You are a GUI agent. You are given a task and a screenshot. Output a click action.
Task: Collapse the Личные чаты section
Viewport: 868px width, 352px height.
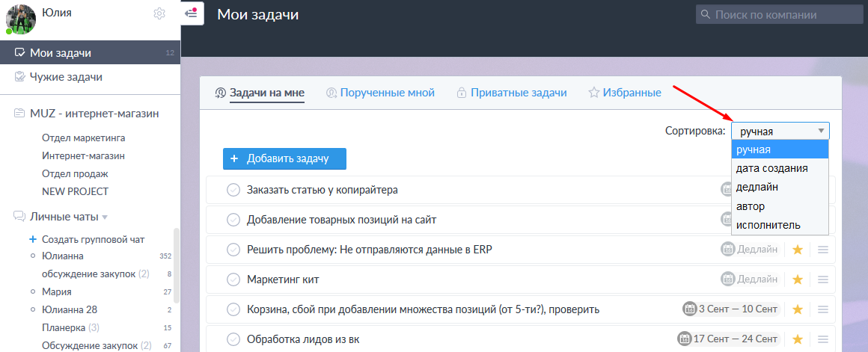[x=105, y=217]
